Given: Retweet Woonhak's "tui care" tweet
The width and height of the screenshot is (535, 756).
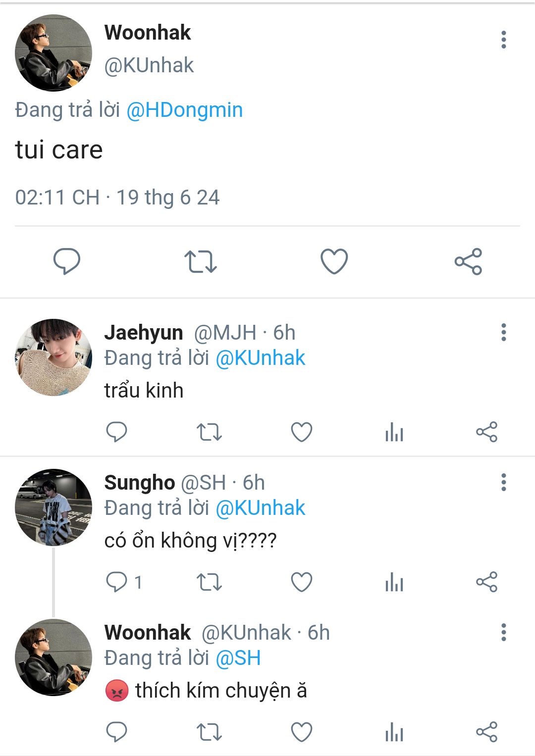Looking at the screenshot, I should pyautogui.click(x=201, y=261).
